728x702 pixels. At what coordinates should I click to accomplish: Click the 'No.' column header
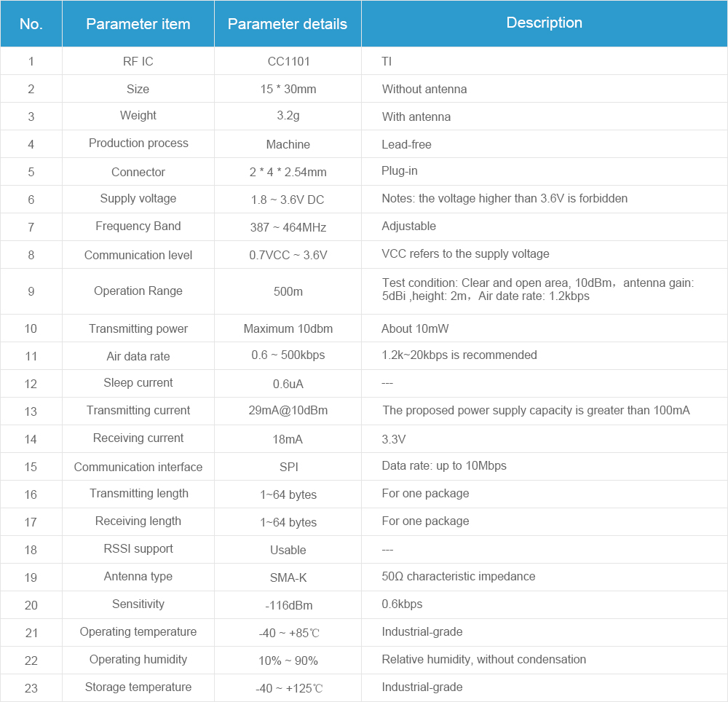[31, 24]
